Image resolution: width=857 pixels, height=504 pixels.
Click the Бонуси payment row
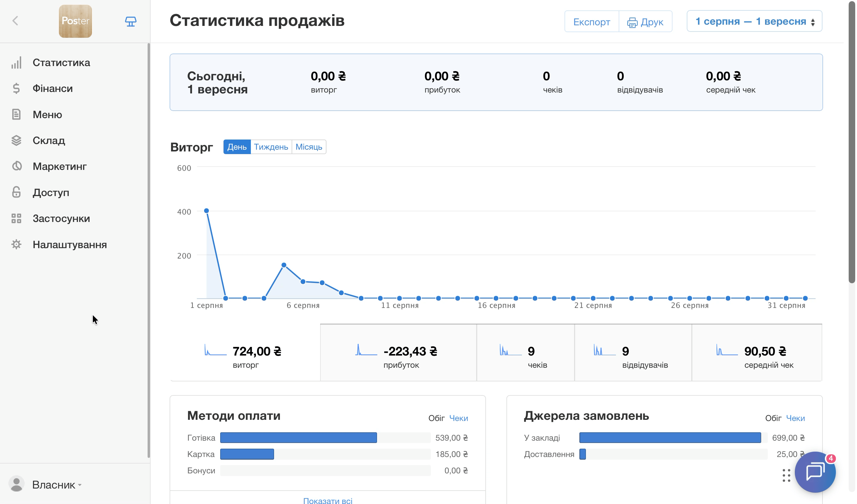(x=328, y=470)
